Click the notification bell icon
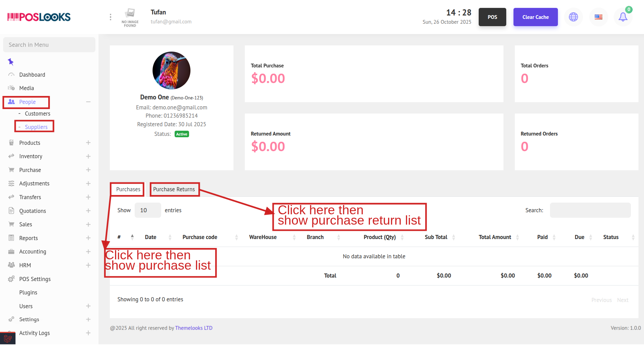This screenshot has height=345, width=644. point(623,17)
